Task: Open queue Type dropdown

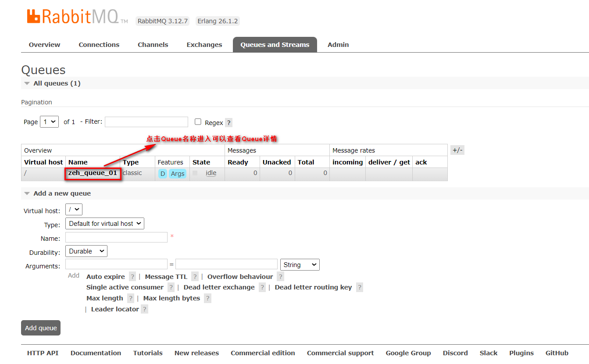Action: (x=104, y=224)
